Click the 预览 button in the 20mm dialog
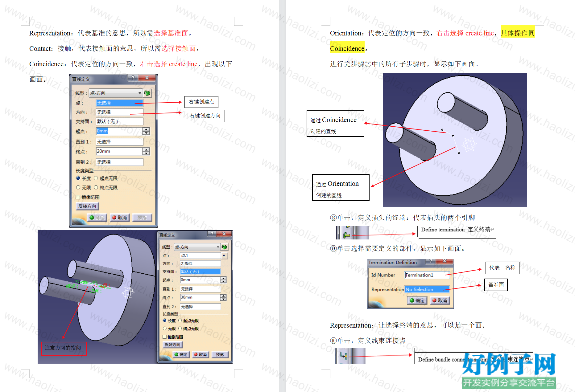This screenshot has height=392, width=575. [142, 218]
